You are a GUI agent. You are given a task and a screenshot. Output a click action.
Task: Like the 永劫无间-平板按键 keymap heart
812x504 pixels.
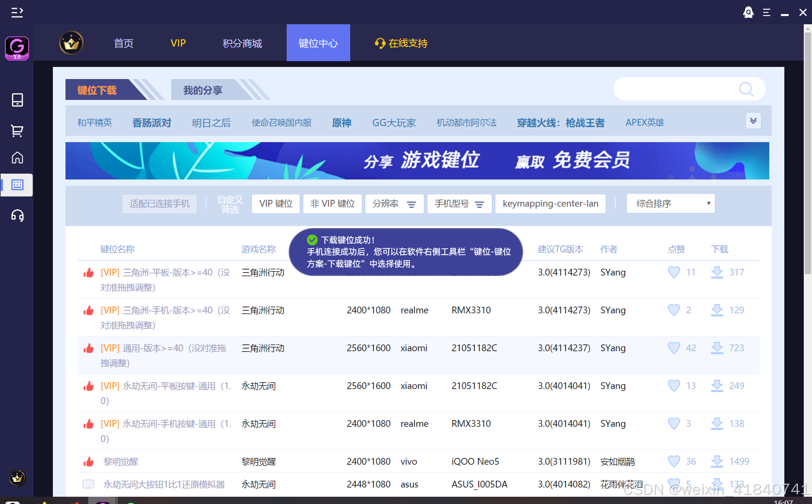tap(674, 386)
